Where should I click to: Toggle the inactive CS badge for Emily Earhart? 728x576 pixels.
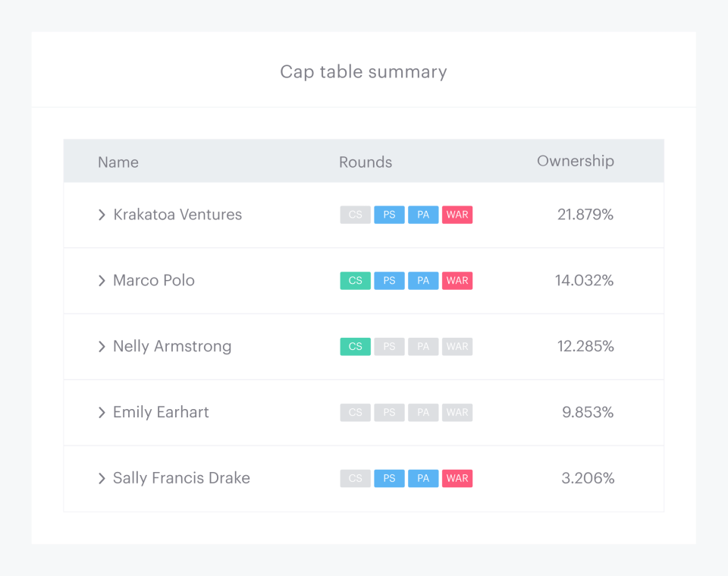[x=355, y=412]
